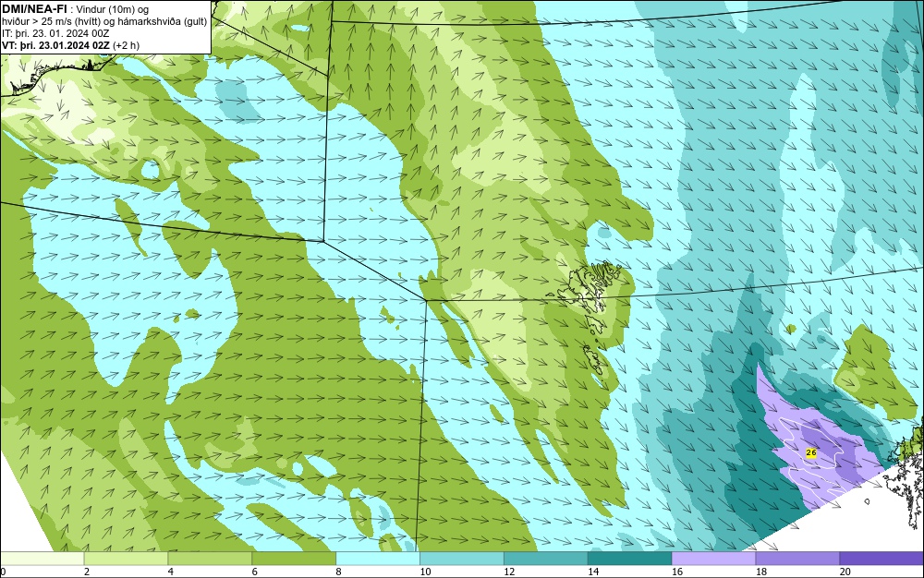Select the 6–8 m/s green legend color

[294, 559]
